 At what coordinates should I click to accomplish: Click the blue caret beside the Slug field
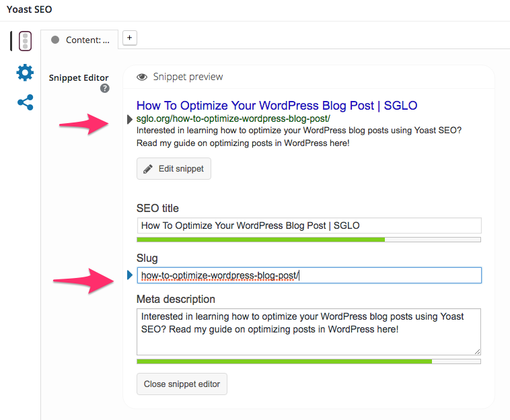pos(130,275)
